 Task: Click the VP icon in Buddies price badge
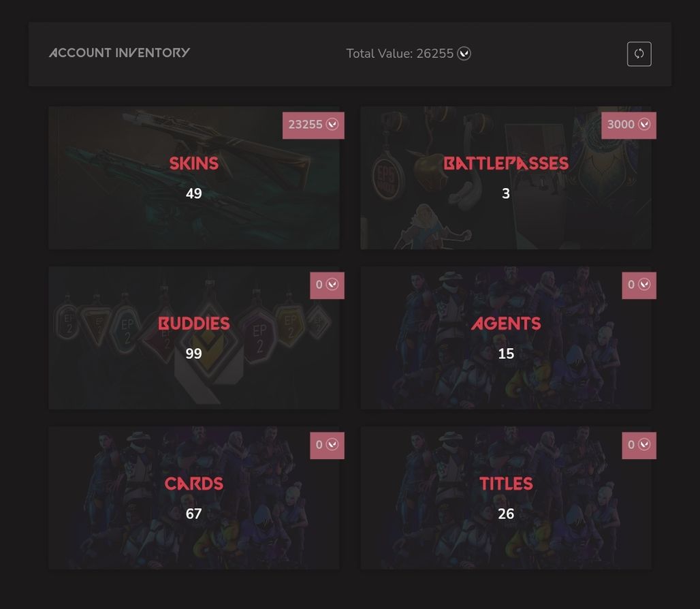pos(332,284)
